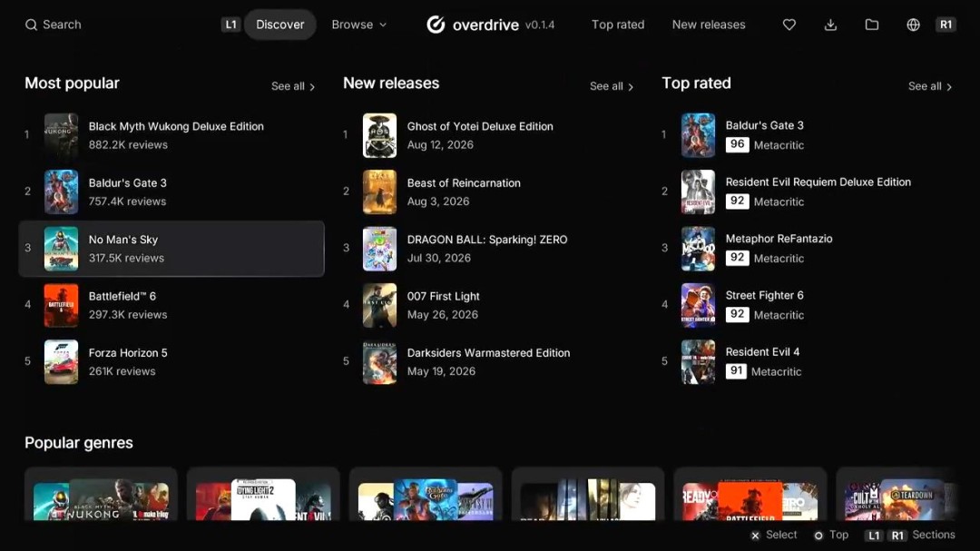Open DRAGON BALL: Sparking! ZERO cover

(x=379, y=249)
